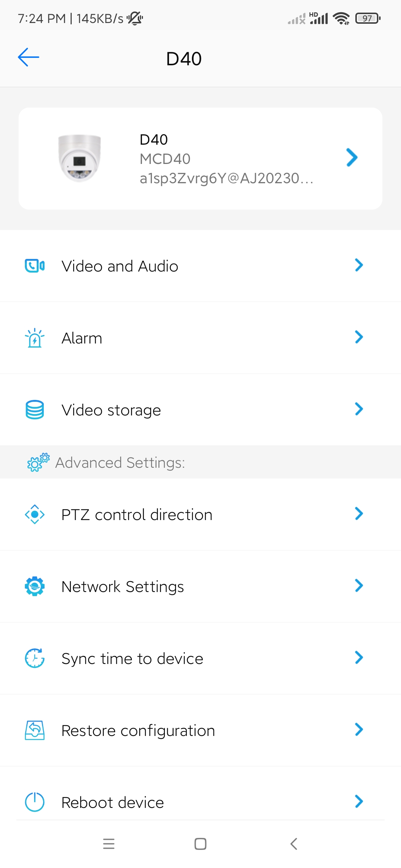Tap the PTZ control direction icon

tap(35, 514)
